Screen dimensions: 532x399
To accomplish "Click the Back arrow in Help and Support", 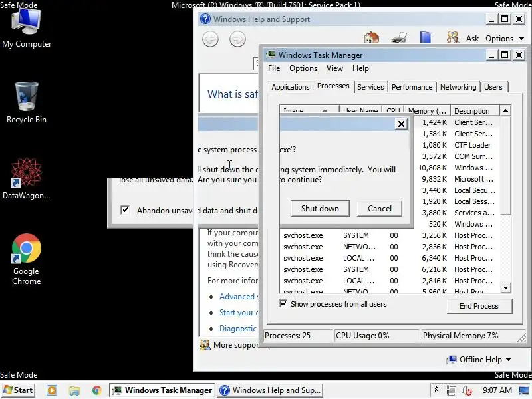I will click(x=210, y=39).
